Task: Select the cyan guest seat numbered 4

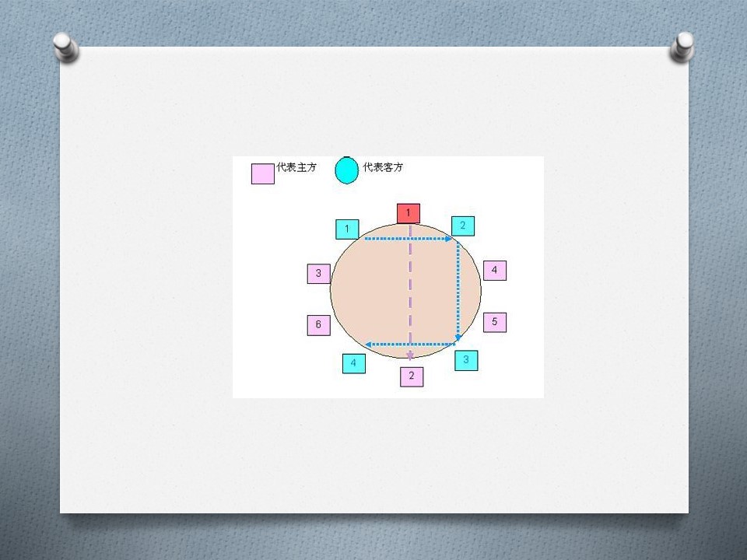Action: point(354,363)
